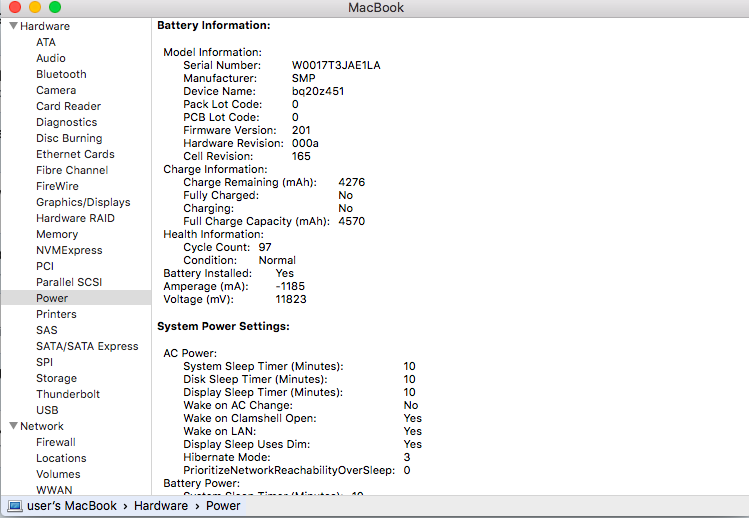Click Charge Remaining value 4276
Viewport: 749px width, 518px height.
point(352,183)
